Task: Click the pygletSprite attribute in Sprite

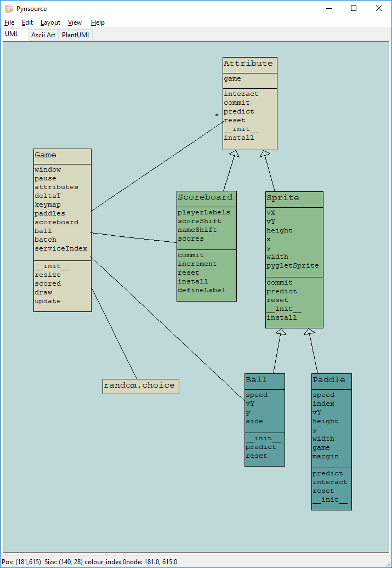Action: pyautogui.click(x=292, y=266)
